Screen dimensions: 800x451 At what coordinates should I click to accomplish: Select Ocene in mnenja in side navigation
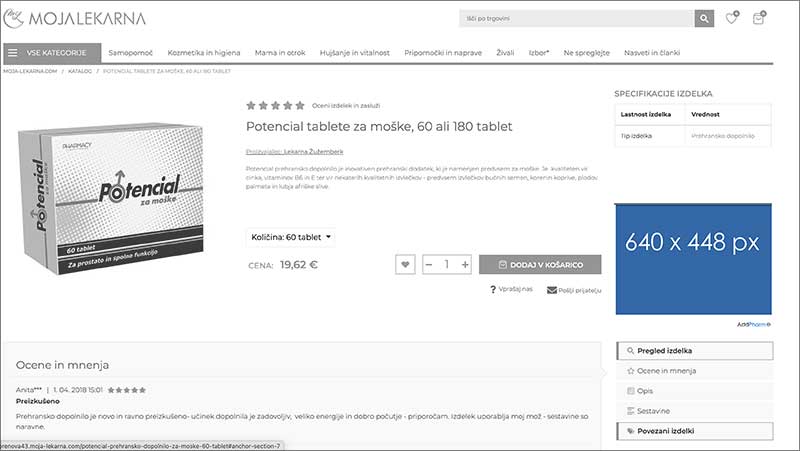pyautogui.click(x=694, y=371)
